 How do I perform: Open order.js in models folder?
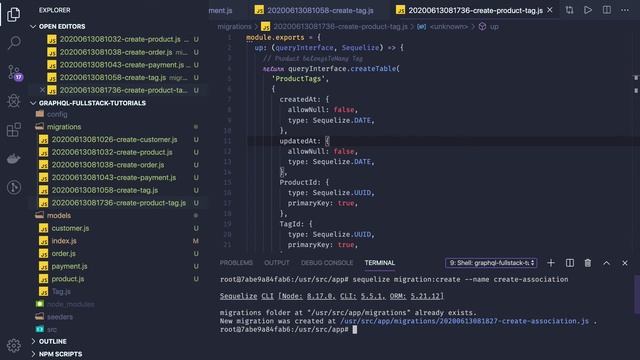click(64, 253)
